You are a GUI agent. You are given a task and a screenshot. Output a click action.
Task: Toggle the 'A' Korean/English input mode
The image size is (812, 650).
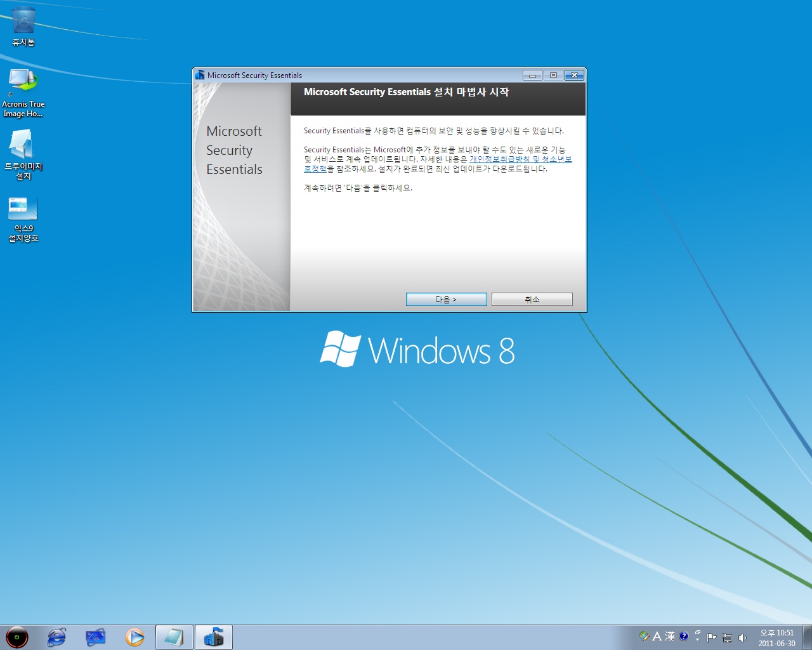pyautogui.click(x=657, y=636)
